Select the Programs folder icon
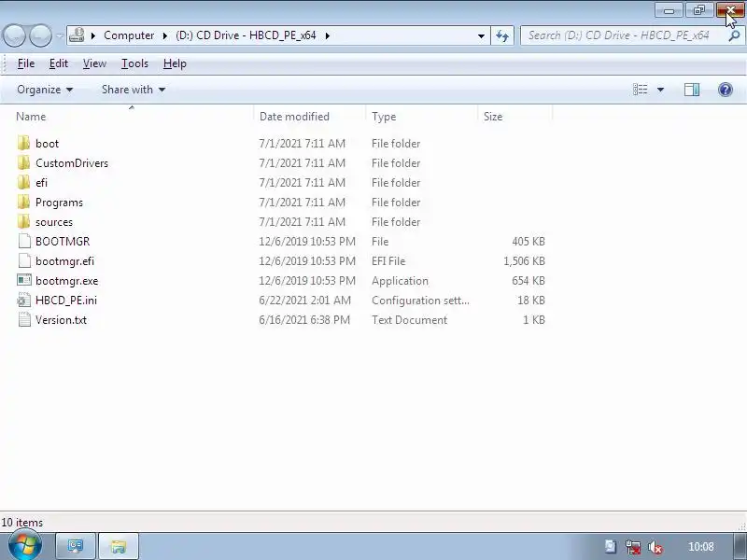Image resolution: width=747 pixels, height=560 pixels. [23, 202]
